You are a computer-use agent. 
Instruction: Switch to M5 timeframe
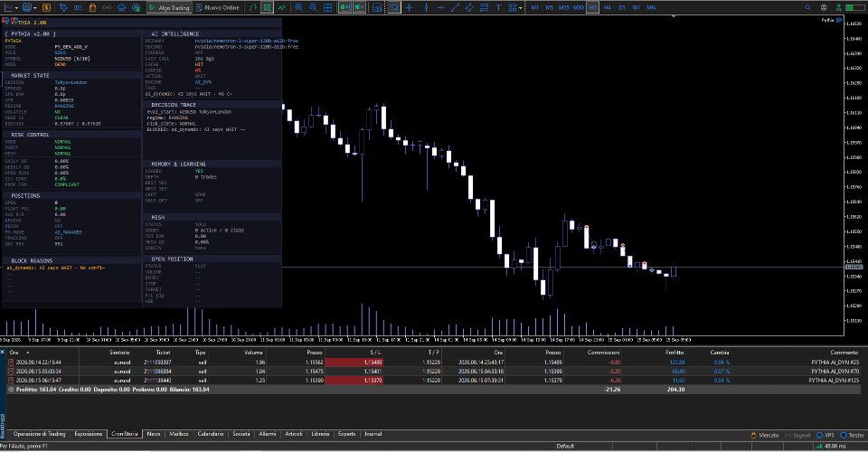click(549, 8)
